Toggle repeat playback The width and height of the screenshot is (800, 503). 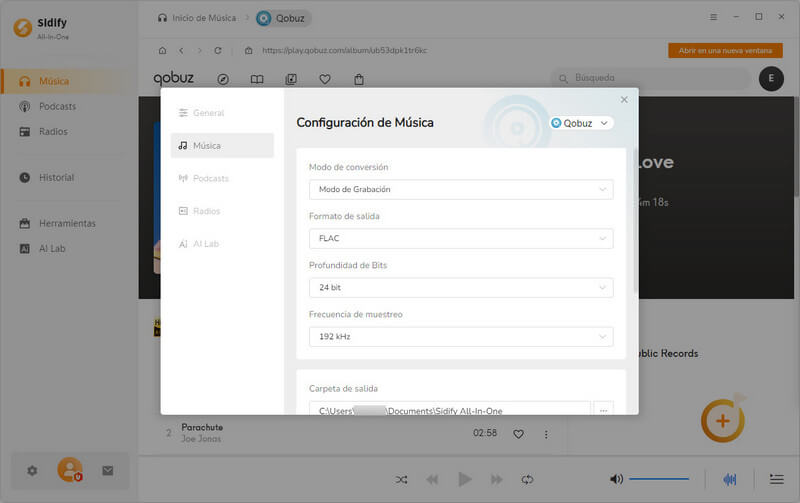point(528,480)
